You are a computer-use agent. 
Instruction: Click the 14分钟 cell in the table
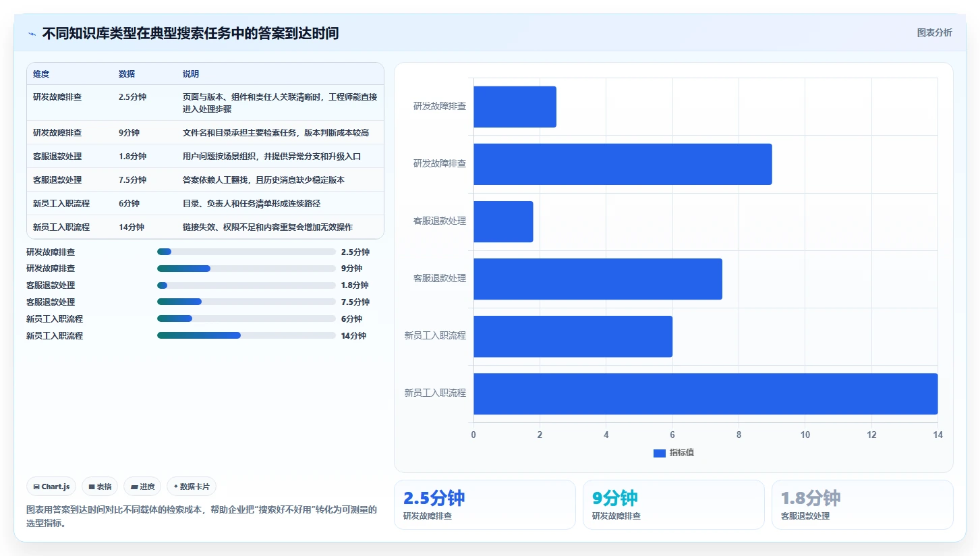pyautogui.click(x=132, y=227)
